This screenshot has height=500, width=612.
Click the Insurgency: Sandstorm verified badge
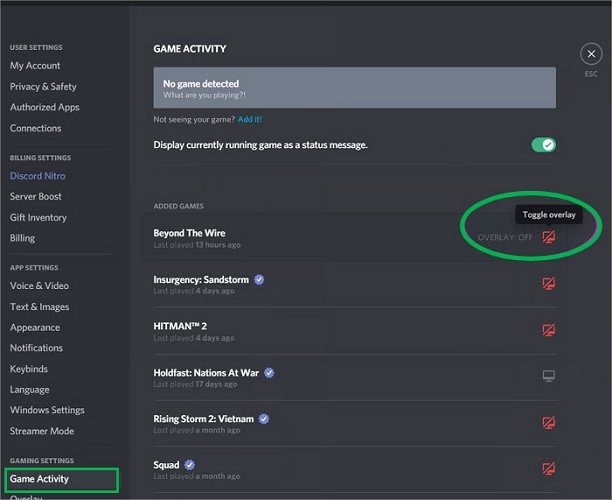pyautogui.click(x=259, y=279)
